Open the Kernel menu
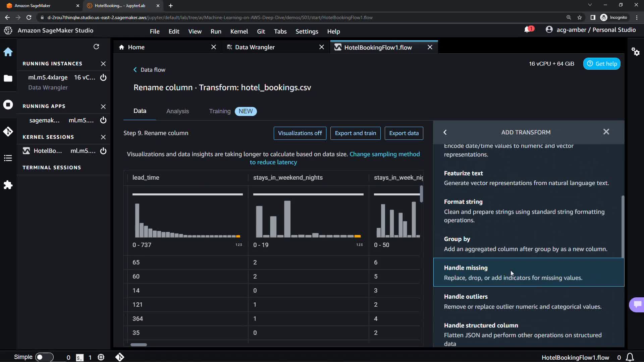This screenshot has height=362, width=644. [239, 31]
